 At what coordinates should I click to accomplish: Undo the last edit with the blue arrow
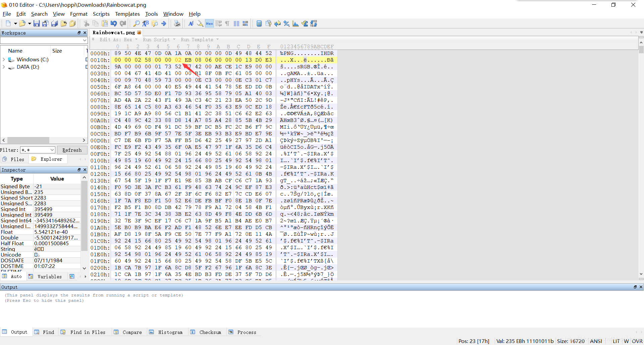[114, 23]
